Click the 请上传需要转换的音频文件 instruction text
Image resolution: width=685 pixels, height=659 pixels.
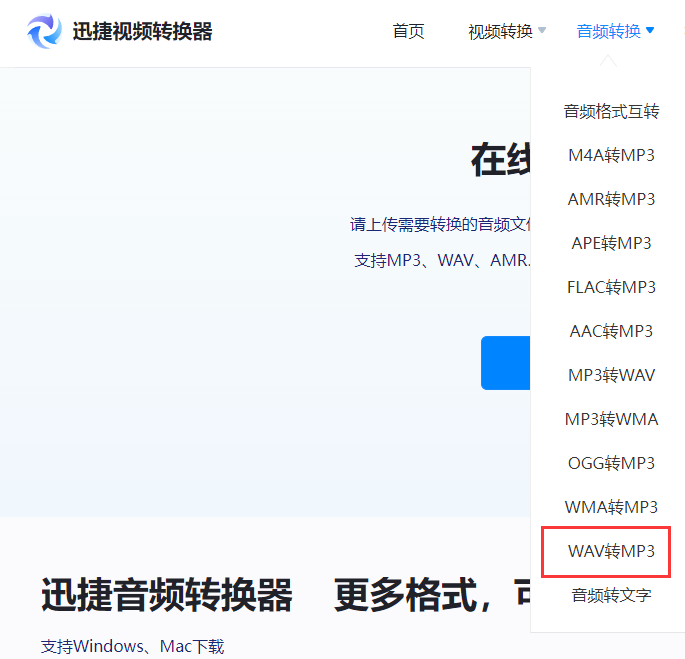pos(440,225)
